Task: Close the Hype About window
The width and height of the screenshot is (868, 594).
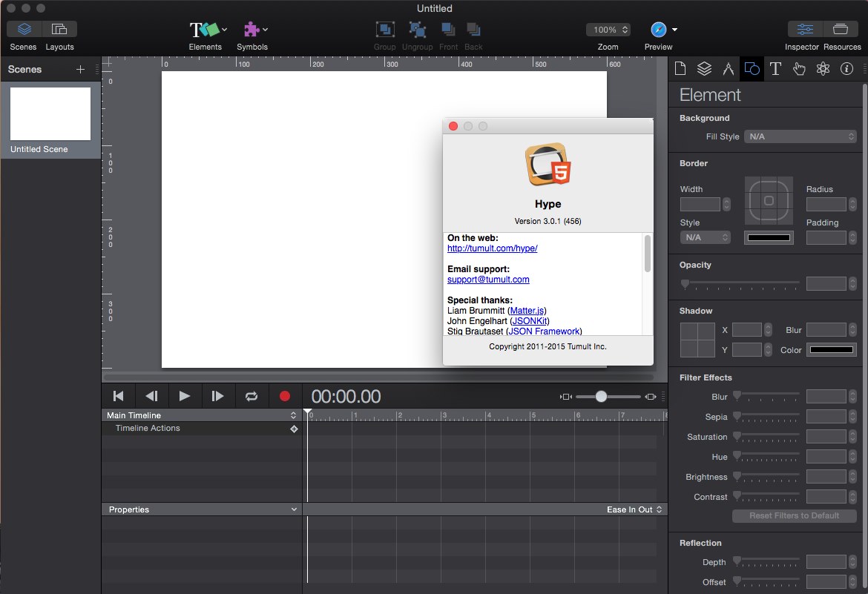Action: [x=453, y=126]
